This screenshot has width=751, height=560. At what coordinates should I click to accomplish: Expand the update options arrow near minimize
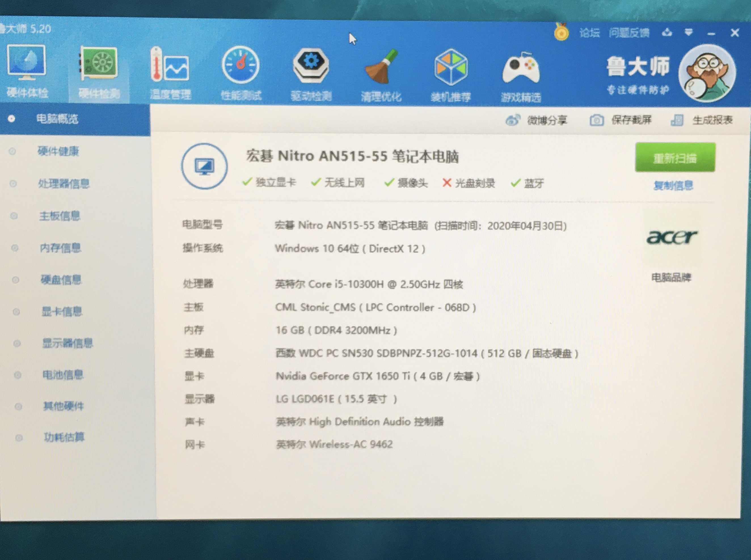[x=689, y=33]
